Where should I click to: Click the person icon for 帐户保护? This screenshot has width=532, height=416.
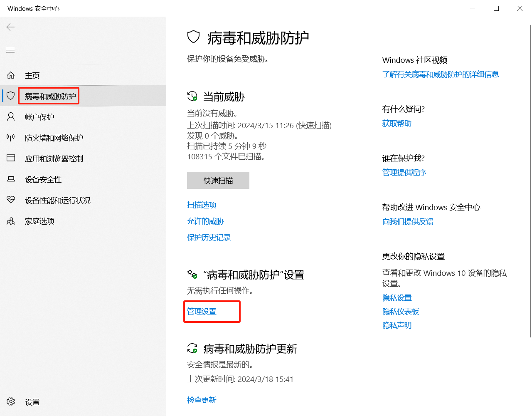coord(11,117)
